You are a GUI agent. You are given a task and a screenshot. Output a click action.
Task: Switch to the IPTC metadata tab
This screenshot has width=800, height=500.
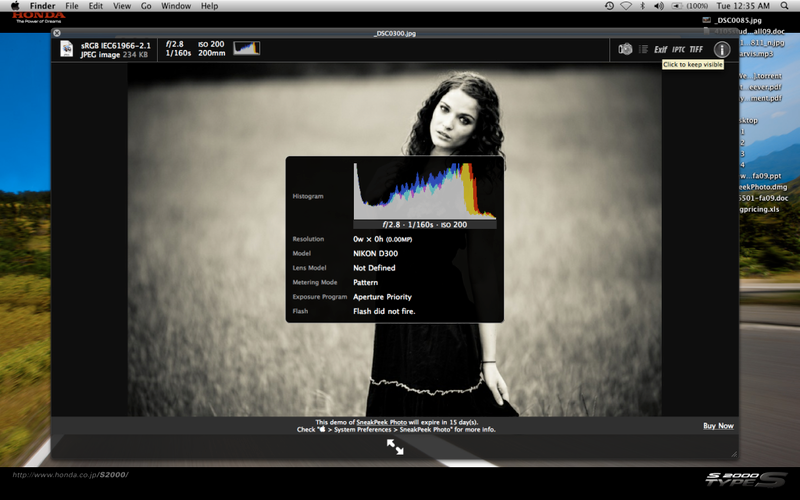coord(679,49)
